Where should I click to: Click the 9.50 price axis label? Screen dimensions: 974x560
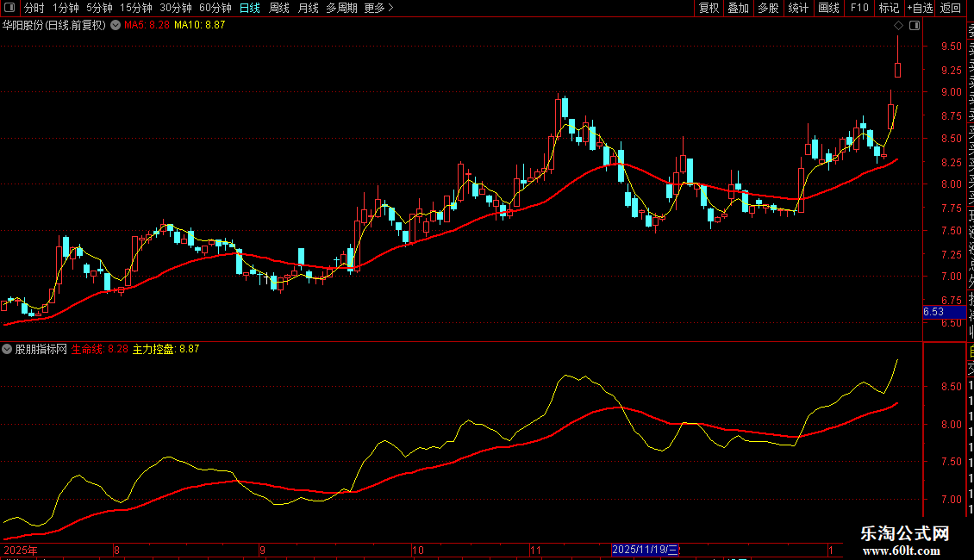coord(951,47)
